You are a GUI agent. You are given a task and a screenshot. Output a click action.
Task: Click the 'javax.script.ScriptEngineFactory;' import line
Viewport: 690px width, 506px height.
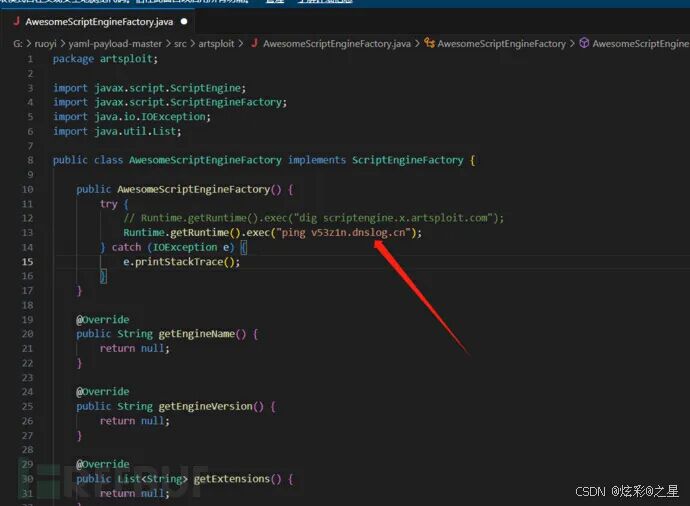click(191, 102)
